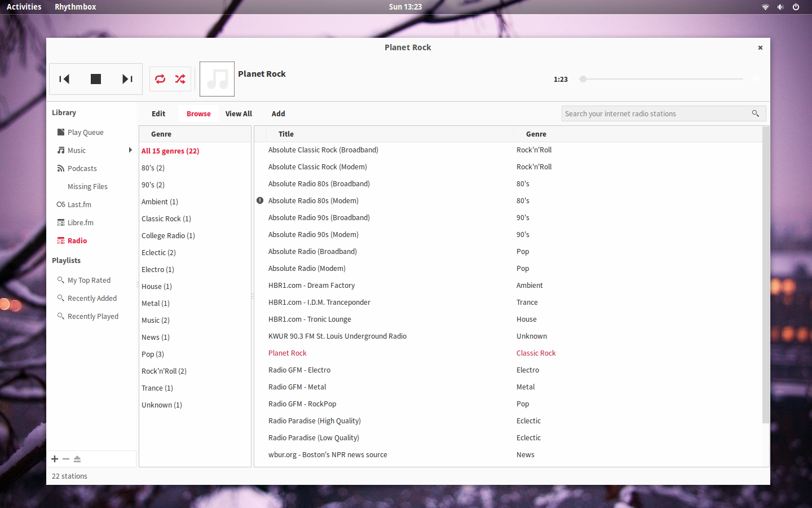Open Last.fm source

pyautogui.click(x=80, y=204)
